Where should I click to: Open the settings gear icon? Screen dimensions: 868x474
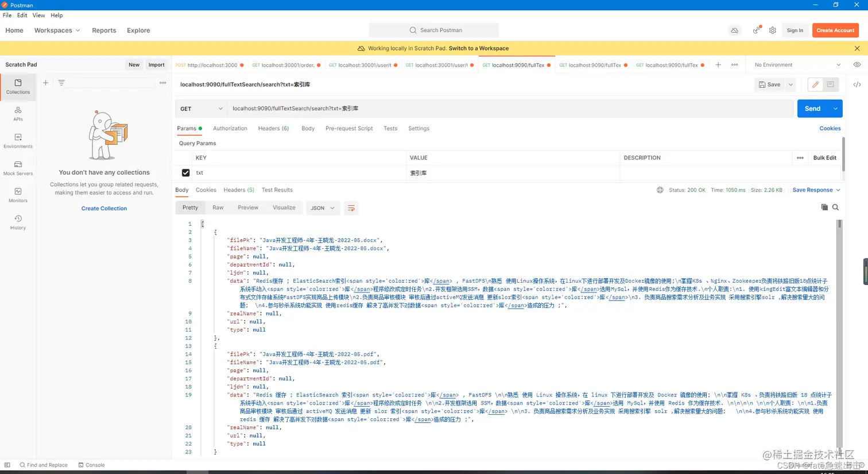pos(773,30)
